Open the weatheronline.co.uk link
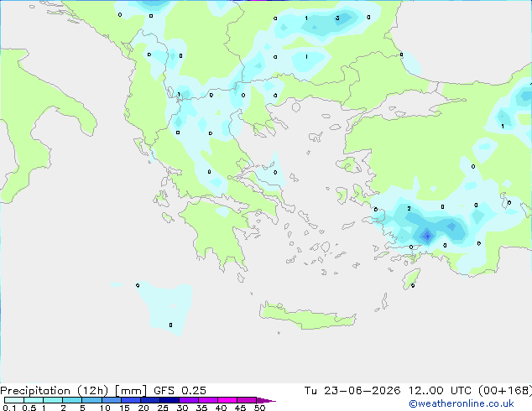This screenshot has height=411, width=532. 462,403
